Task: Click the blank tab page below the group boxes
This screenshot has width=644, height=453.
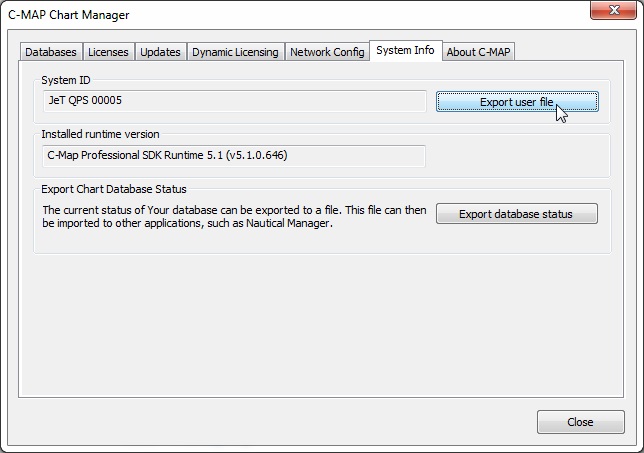Action: pos(320,320)
